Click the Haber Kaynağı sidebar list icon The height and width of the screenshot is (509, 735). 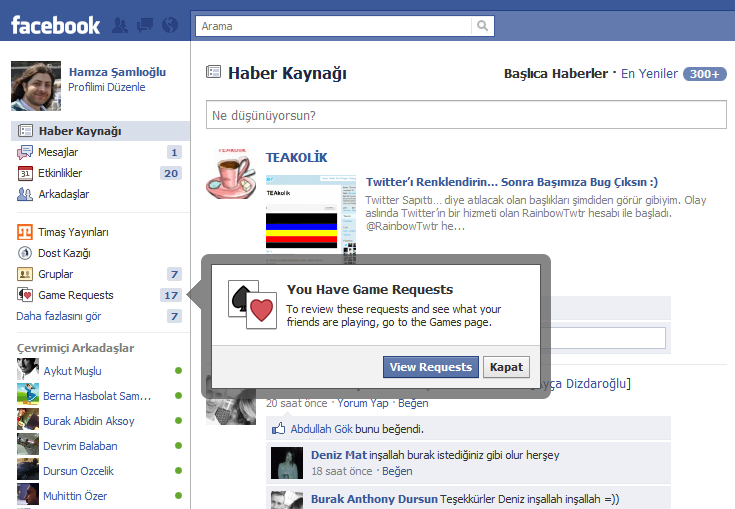pos(25,131)
